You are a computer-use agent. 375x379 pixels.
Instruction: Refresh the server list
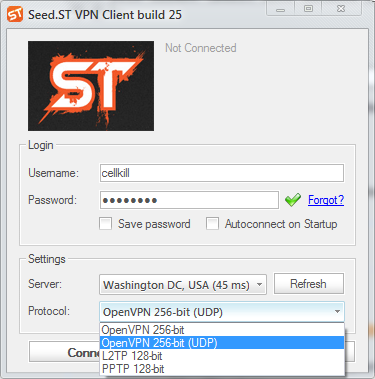pos(309,284)
